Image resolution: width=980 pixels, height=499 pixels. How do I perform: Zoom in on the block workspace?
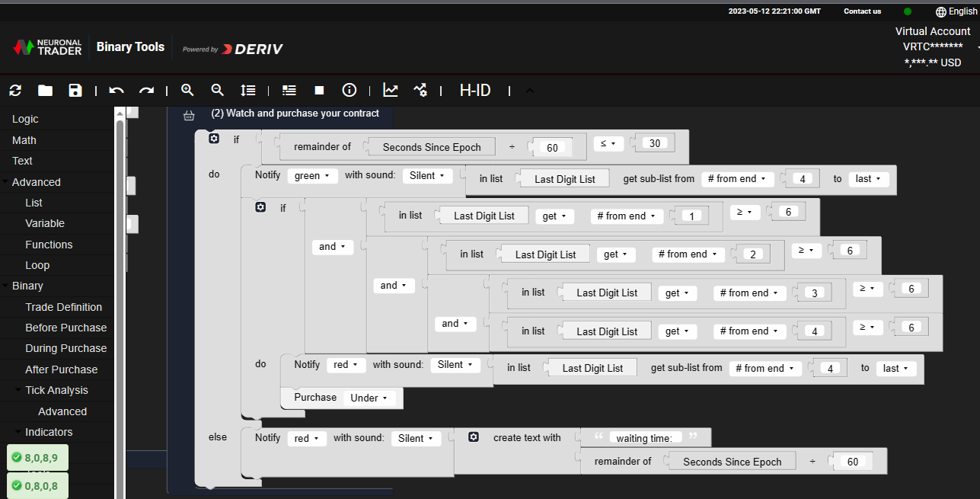pos(187,90)
